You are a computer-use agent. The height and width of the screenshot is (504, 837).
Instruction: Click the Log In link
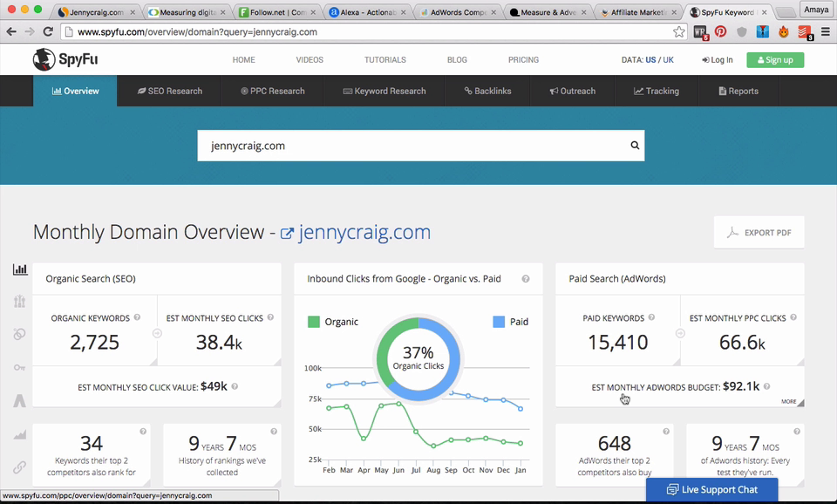click(718, 60)
